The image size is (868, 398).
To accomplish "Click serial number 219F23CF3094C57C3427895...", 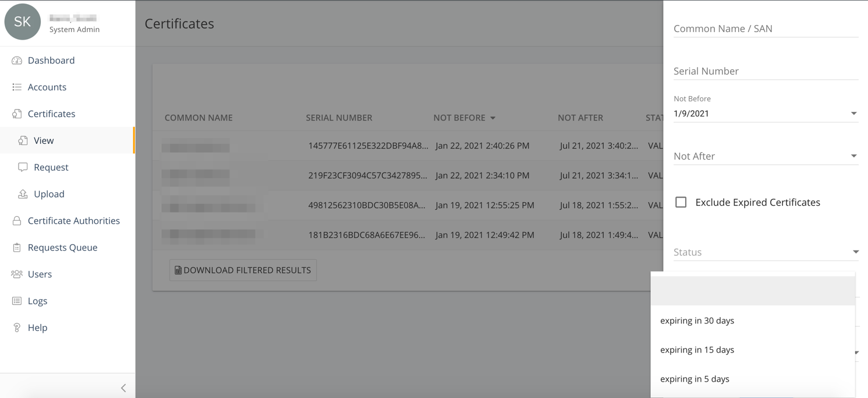I will 368,175.
